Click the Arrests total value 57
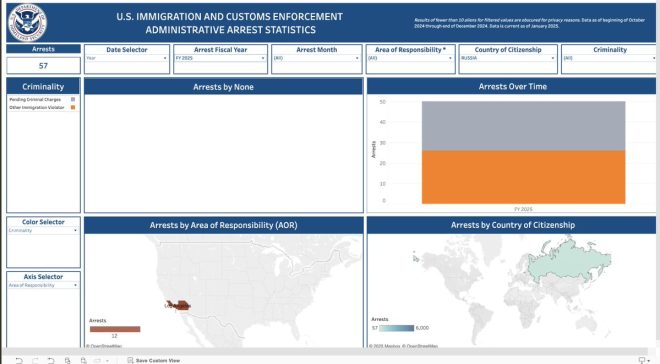 click(43, 66)
